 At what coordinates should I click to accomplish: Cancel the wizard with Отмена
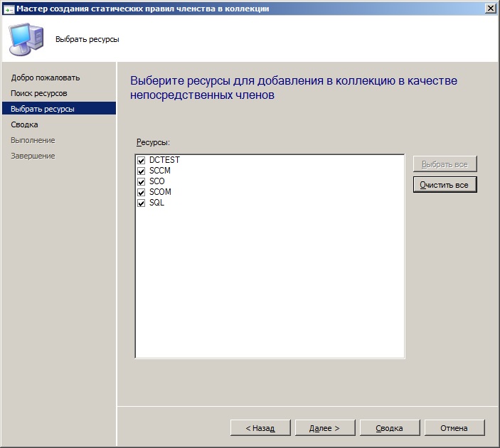coord(454,428)
